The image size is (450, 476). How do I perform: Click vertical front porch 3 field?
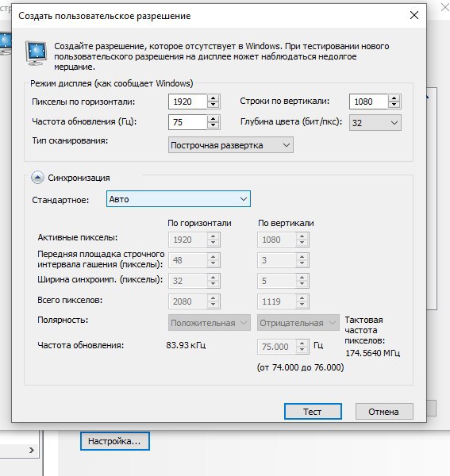tap(277, 260)
